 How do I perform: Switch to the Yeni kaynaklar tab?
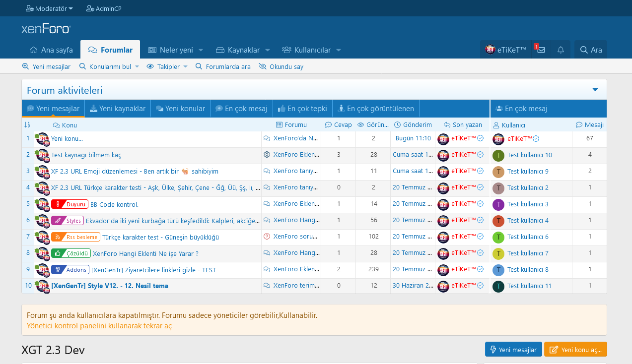pyautogui.click(x=117, y=109)
